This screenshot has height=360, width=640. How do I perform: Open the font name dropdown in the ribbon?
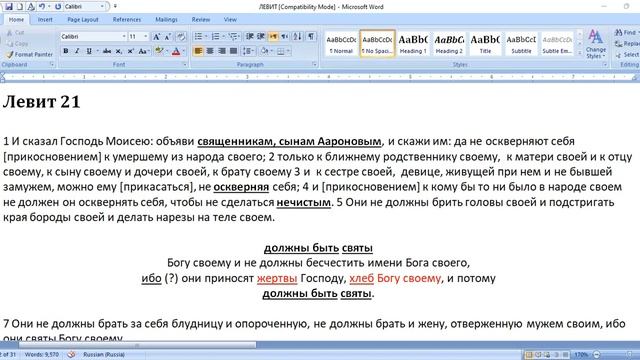(x=124, y=37)
